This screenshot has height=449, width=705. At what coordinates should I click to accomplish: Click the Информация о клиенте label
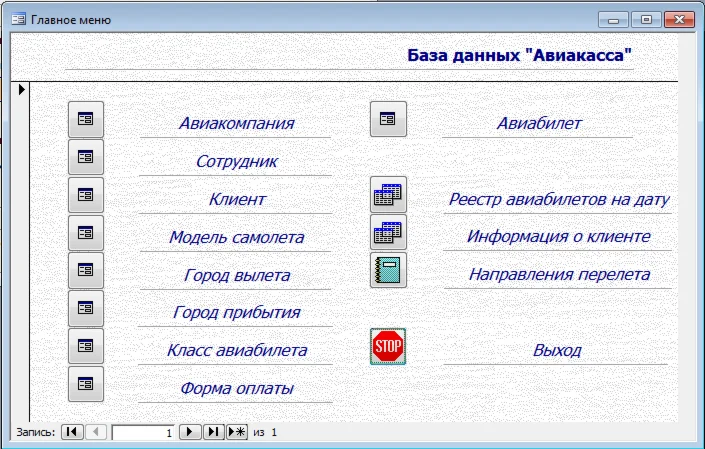558,236
